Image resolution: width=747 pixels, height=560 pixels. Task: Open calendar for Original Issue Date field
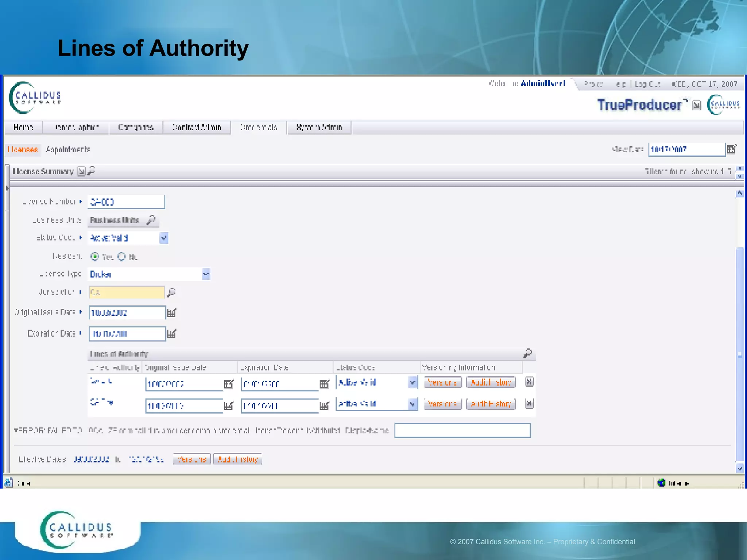click(171, 312)
